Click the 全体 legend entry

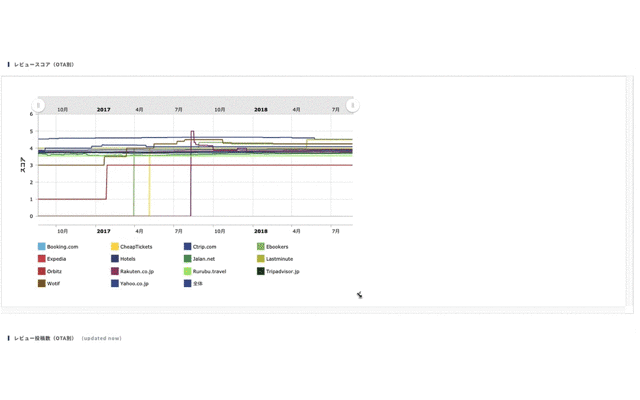(x=188, y=283)
